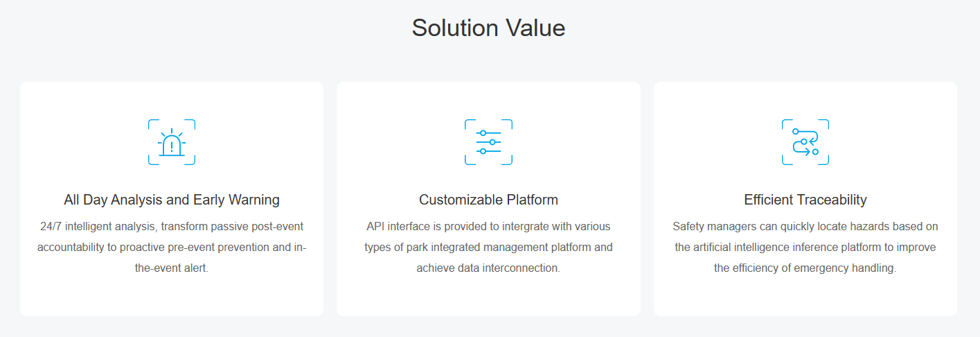Click the line "the efficiency of emergency handling."
Screen dimensions: 980x337
pos(805,268)
